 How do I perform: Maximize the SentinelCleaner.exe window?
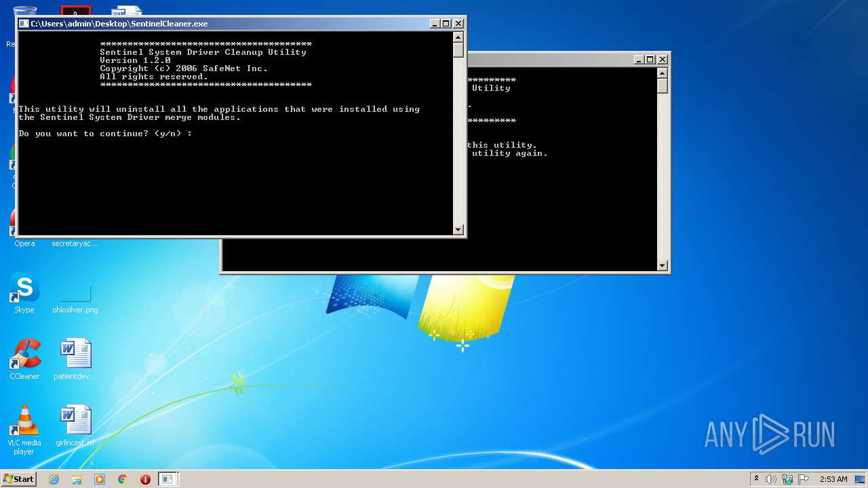click(x=446, y=24)
